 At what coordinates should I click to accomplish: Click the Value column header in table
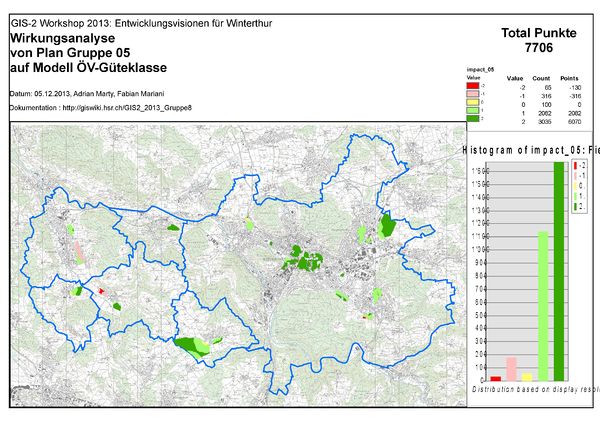[515, 77]
